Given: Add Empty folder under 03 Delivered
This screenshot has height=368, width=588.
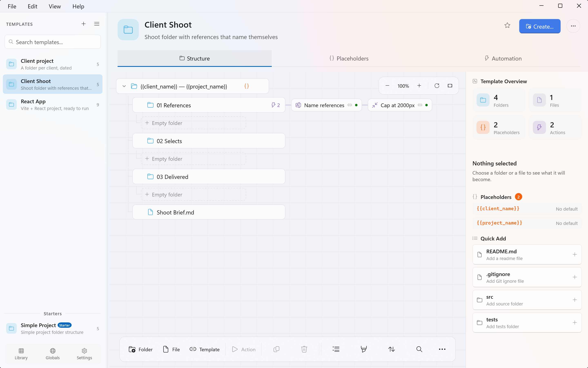Looking at the screenshot, I should coord(193,194).
